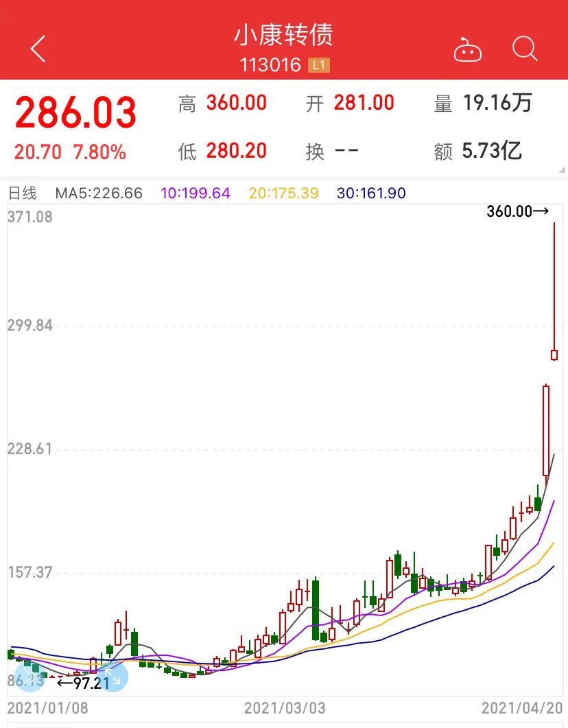Viewport: 568px width, 728px height.
Task: Tap the 高 360.00 high price value
Action: [236, 103]
